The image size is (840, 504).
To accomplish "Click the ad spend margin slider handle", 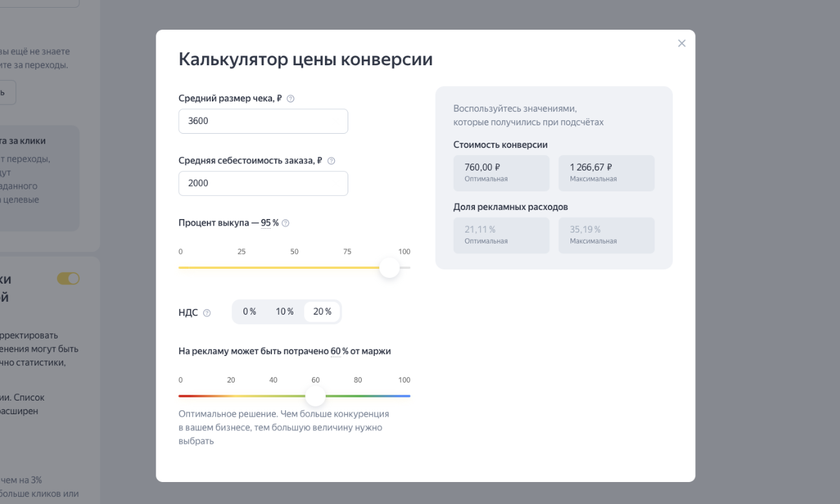I will (x=315, y=396).
